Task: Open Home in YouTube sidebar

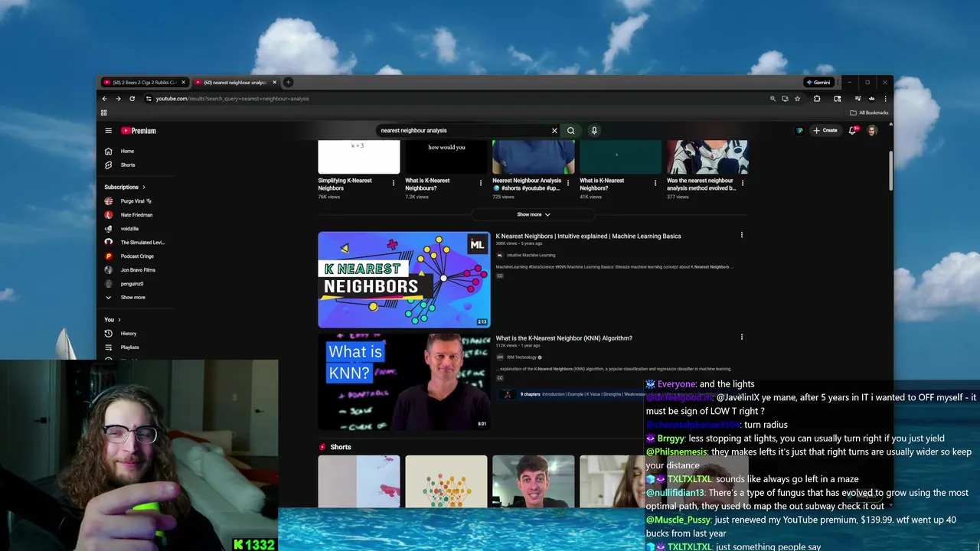Action: [x=127, y=152]
